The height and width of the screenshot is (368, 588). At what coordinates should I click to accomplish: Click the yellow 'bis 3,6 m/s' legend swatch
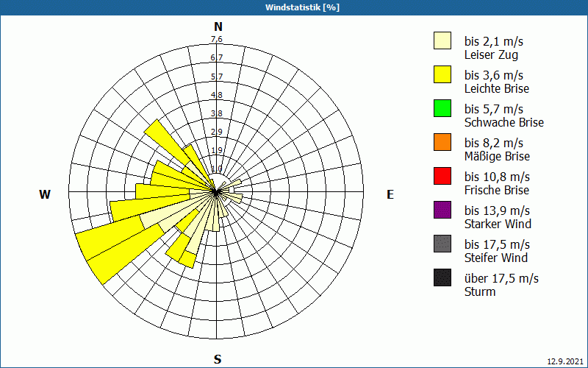pos(442,74)
